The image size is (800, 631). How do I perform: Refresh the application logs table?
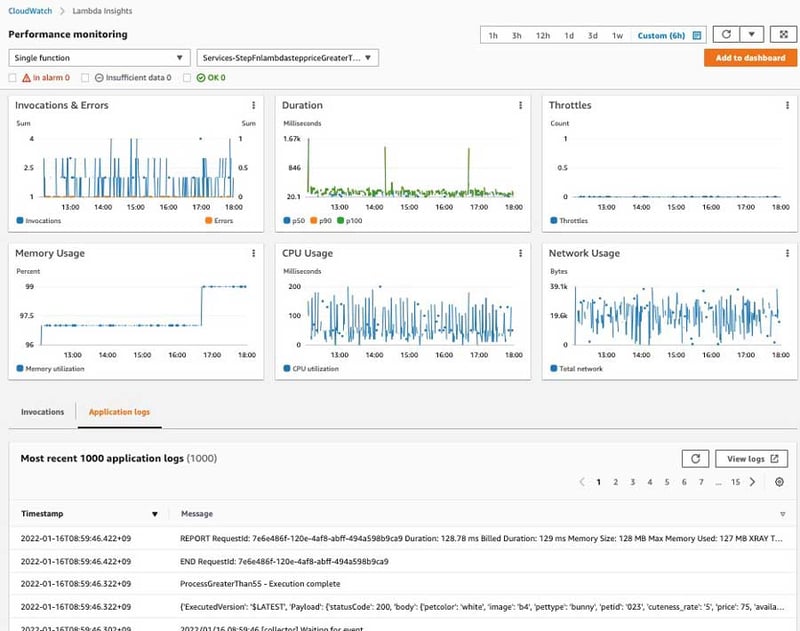[695, 459]
